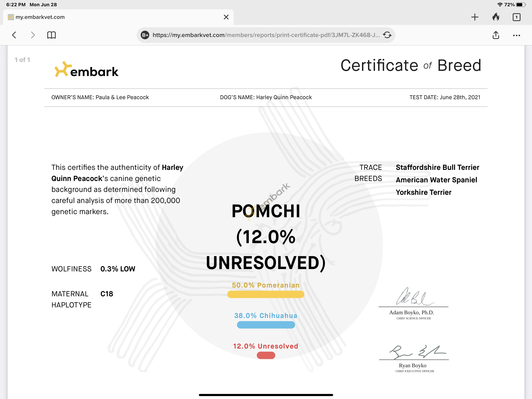Screen dimensions: 532x399
Task: Click the blue Chihuahua percentage bar
Action: (x=266, y=325)
